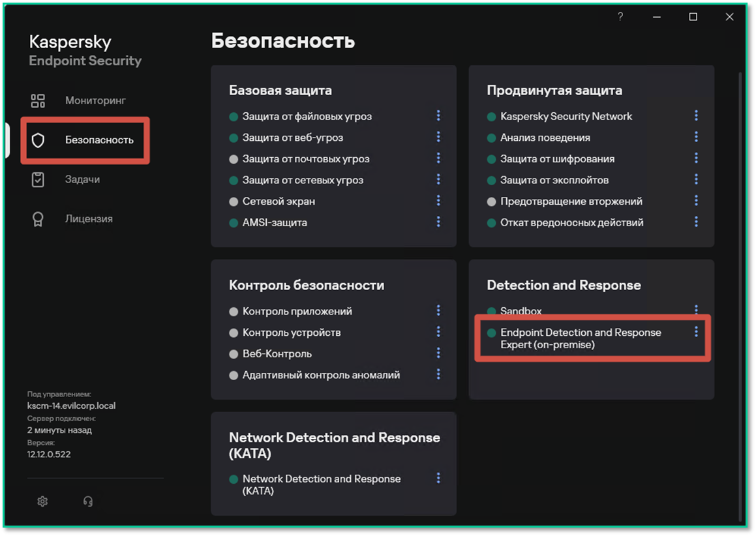Open options menu for Защита от веб-угроз
The width and height of the screenshot is (756, 536).
438,137
